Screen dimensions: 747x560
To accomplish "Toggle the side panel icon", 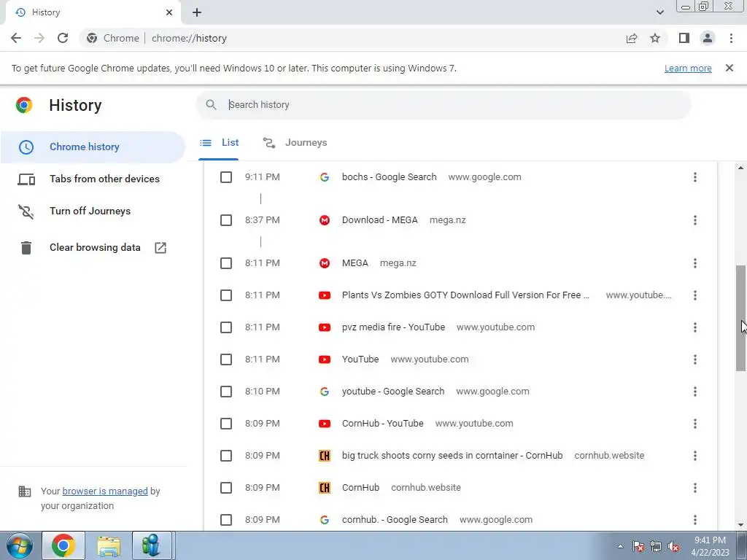I will click(684, 38).
